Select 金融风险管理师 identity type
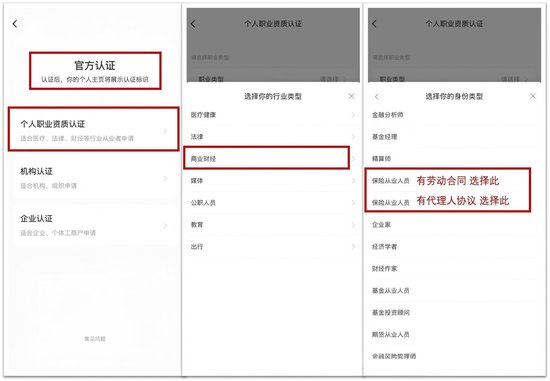This screenshot has height=381, width=550. click(x=454, y=356)
